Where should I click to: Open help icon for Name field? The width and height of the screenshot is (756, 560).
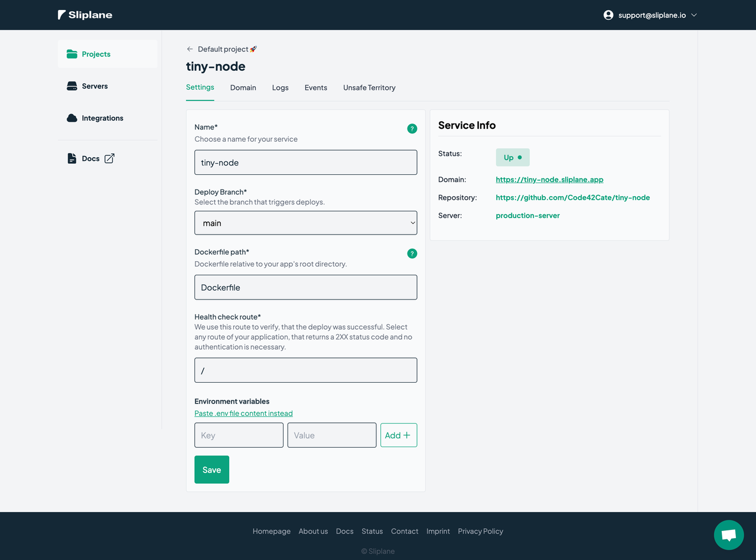(412, 129)
